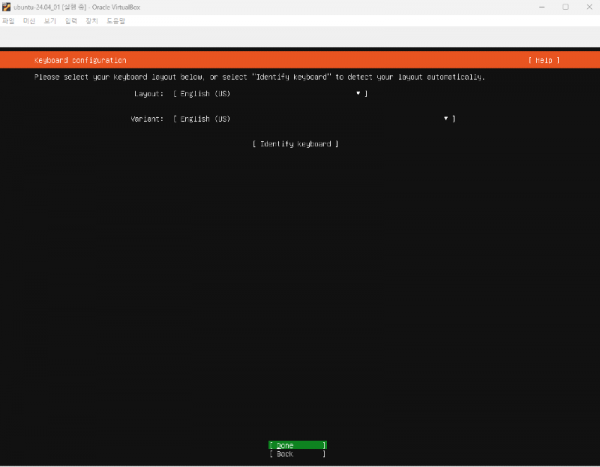600x467 pixels.
Task: Open the 도움말 menu
Action: click(116, 20)
